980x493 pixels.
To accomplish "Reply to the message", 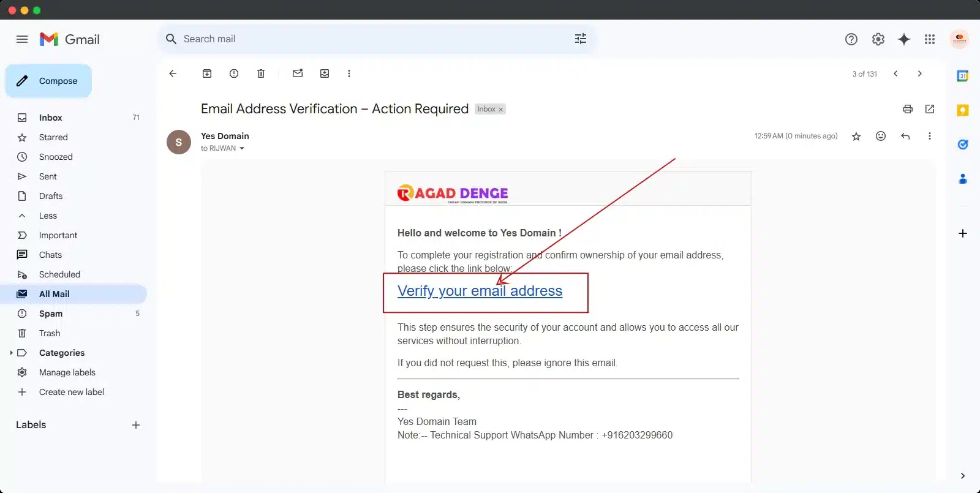I will pyautogui.click(x=905, y=136).
